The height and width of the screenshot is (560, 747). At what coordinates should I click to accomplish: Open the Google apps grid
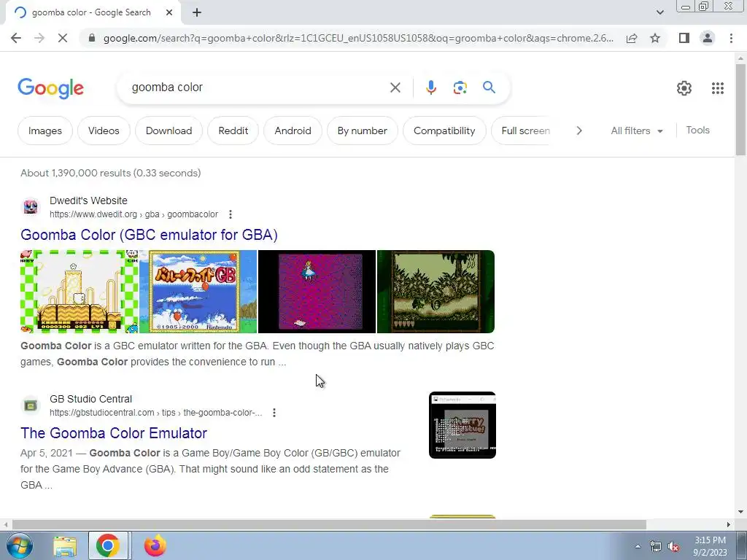pos(718,88)
